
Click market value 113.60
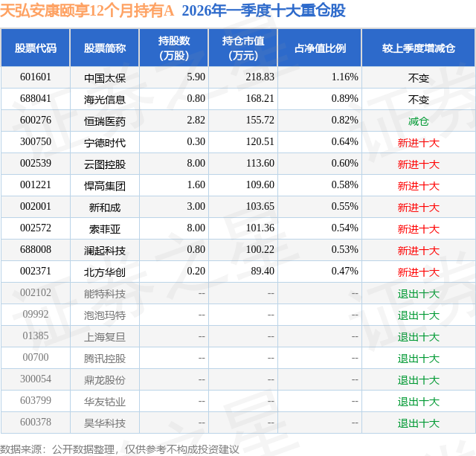pos(260,164)
